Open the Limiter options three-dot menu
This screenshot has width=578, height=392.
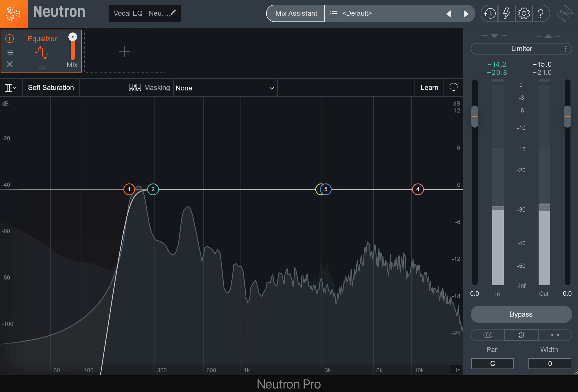point(566,49)
